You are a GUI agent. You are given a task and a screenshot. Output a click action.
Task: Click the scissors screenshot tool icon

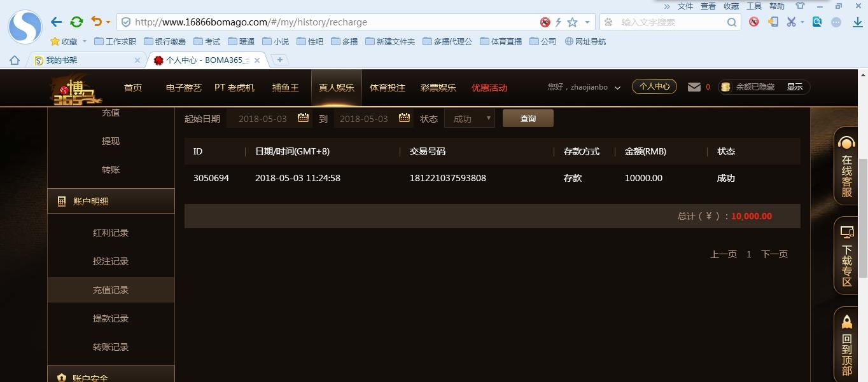(791, 22)
